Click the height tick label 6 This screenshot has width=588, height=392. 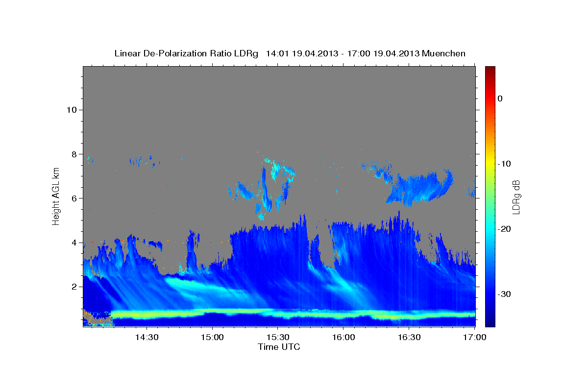[73, 198]
